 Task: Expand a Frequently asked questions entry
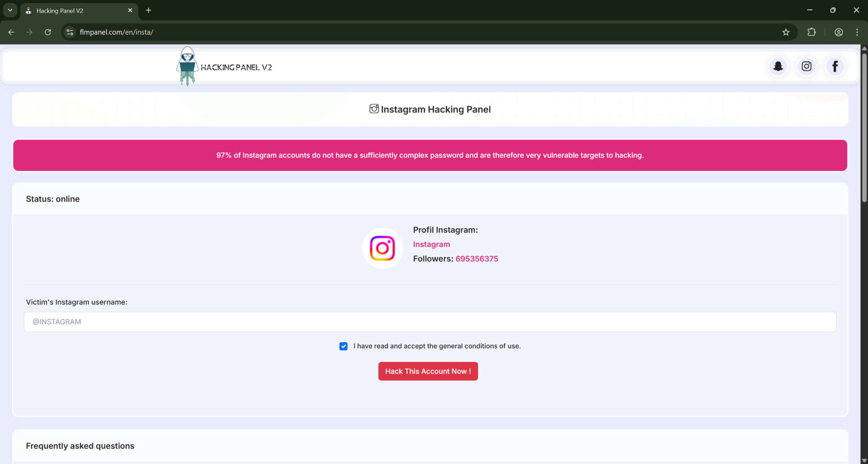[x=80, y=446]
